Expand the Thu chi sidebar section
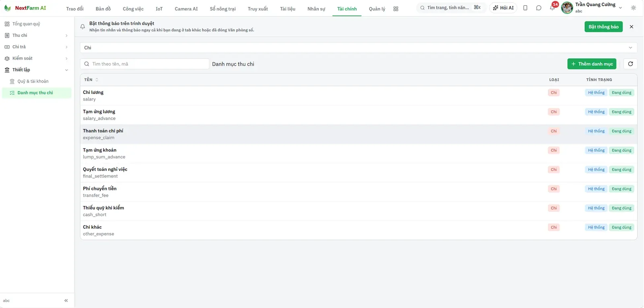This screenshot has width=644, height=308. pos(36,35)
